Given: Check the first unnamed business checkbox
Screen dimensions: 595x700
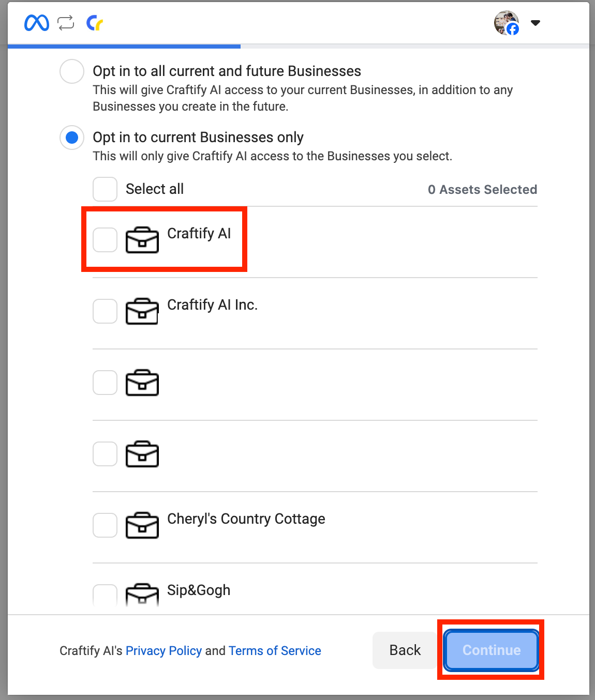Looking at the screenshot, I should (x=105, y=383).
